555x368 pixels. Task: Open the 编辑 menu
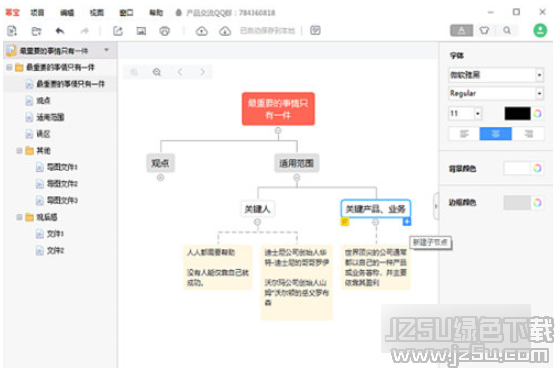67,13
